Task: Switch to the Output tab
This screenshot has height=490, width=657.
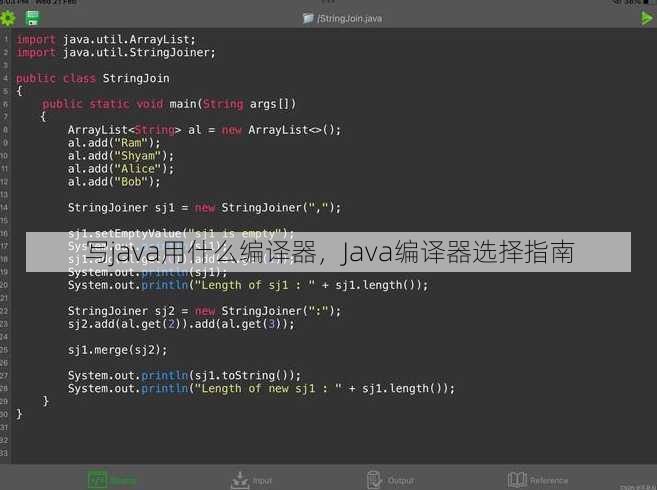Action: point(391,480)
